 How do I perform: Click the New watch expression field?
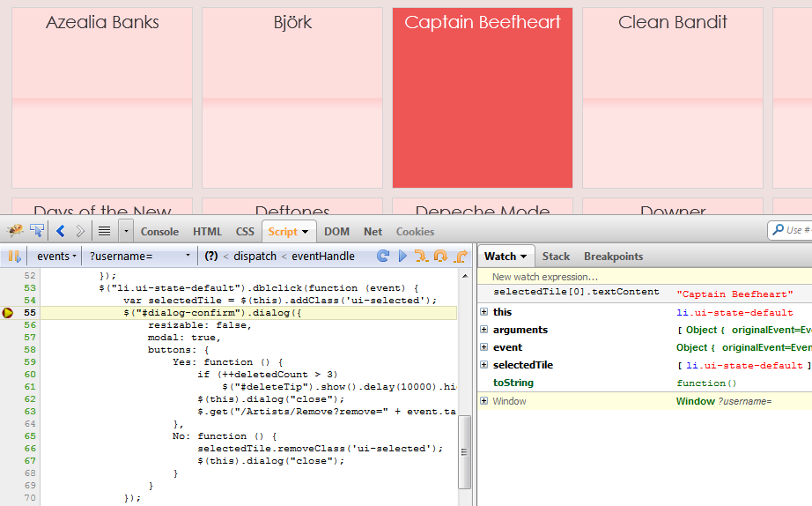click(644, 277)
